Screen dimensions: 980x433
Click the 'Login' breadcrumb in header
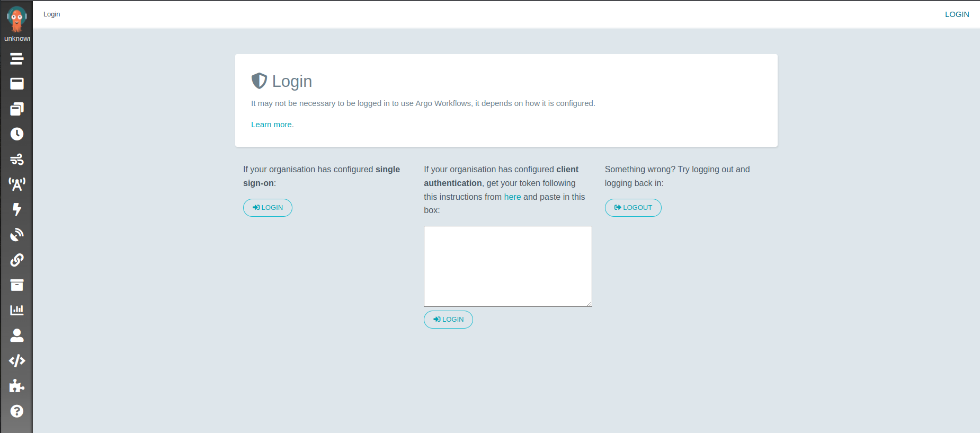click(52, 14)
